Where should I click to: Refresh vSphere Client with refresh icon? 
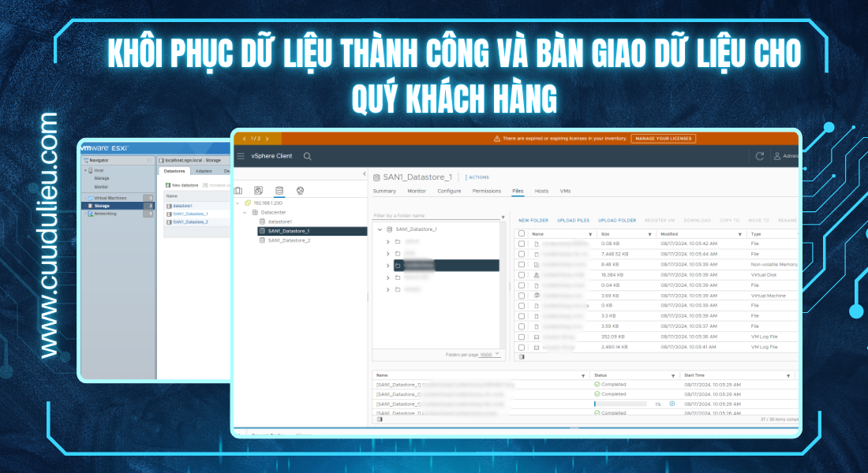tap(759, 156)
